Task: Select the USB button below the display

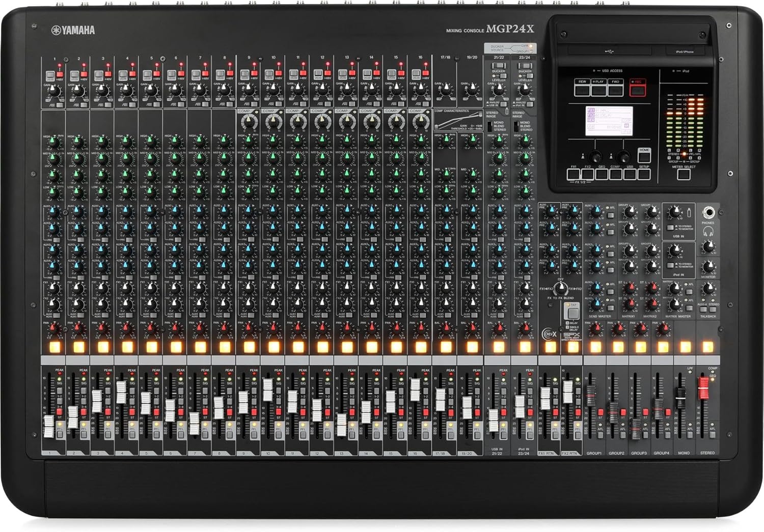Action: click(x=630, y=174)
